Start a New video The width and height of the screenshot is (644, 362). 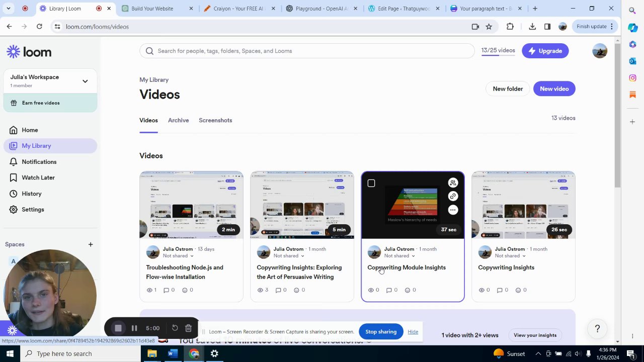point(554,89)
